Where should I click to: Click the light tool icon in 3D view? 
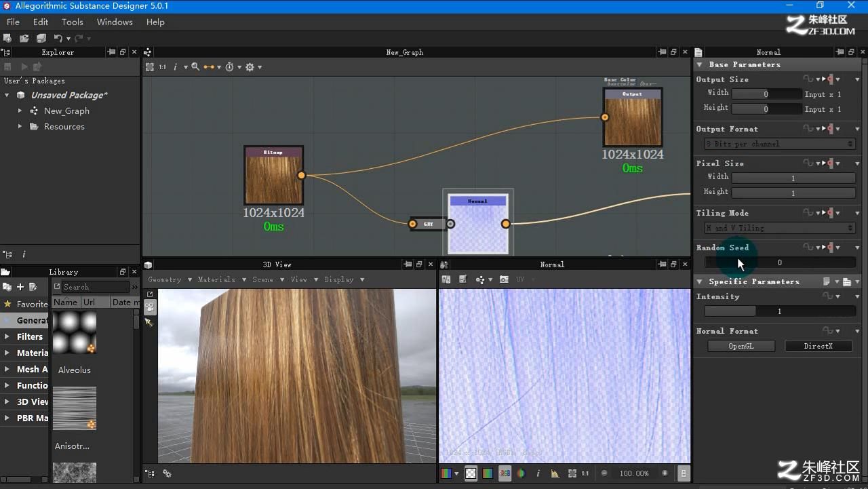pyautogui.click(x=150, y=323)
